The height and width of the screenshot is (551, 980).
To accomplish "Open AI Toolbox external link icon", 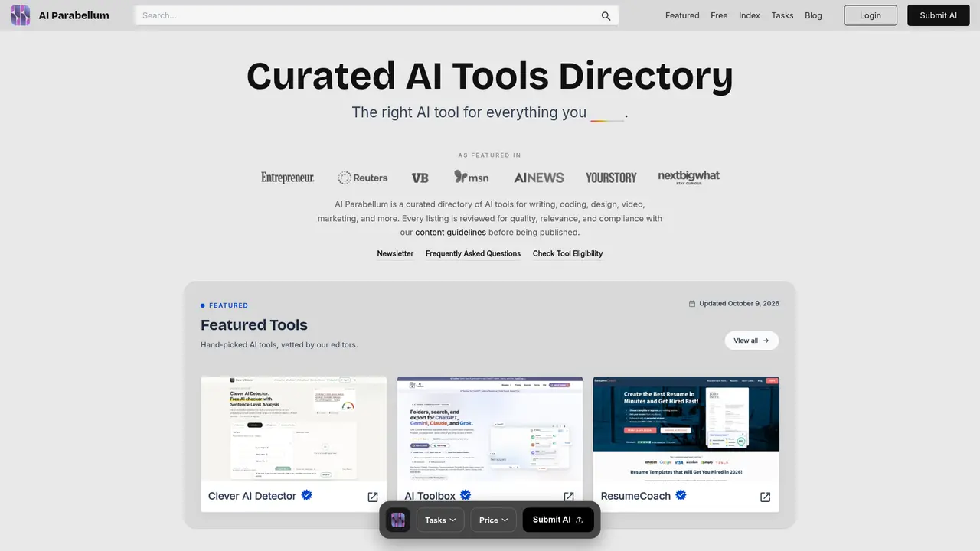I will [x=569, y=497].
